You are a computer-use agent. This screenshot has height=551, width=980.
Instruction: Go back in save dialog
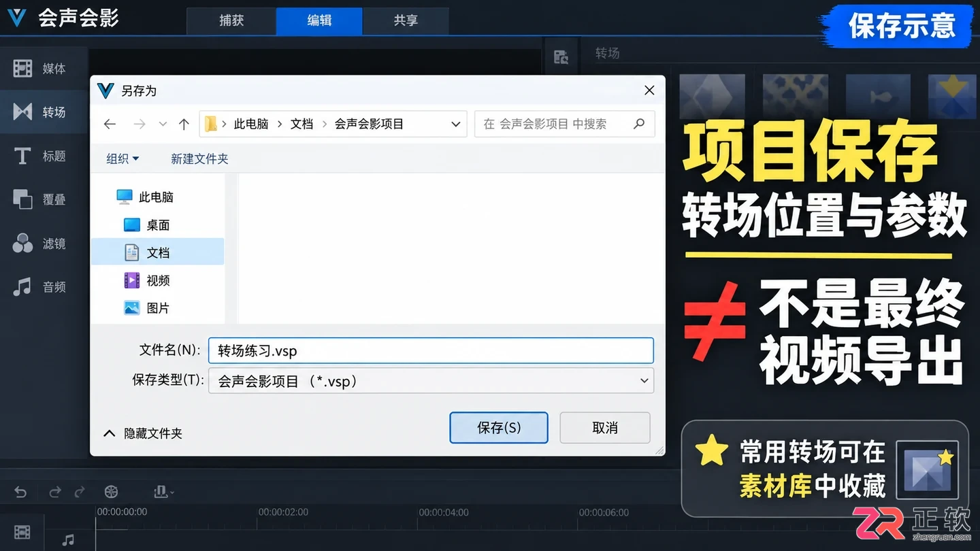tap(110, 124)
